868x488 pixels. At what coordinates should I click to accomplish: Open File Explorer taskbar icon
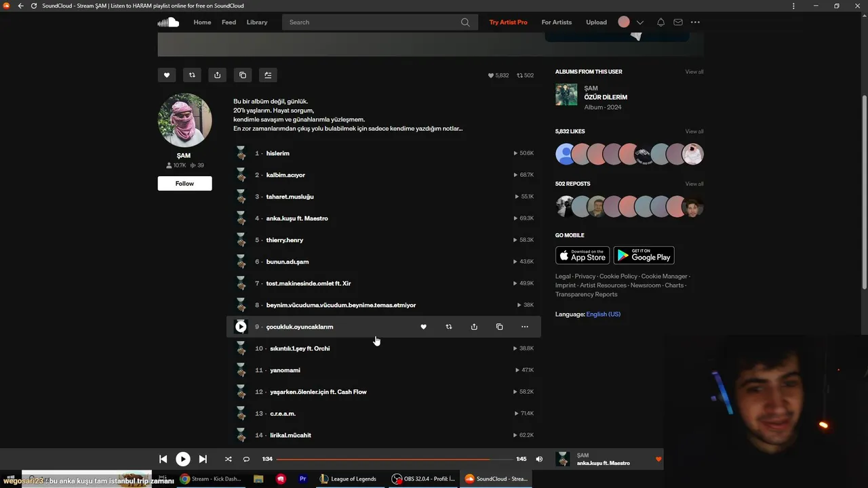coord(258,479)
